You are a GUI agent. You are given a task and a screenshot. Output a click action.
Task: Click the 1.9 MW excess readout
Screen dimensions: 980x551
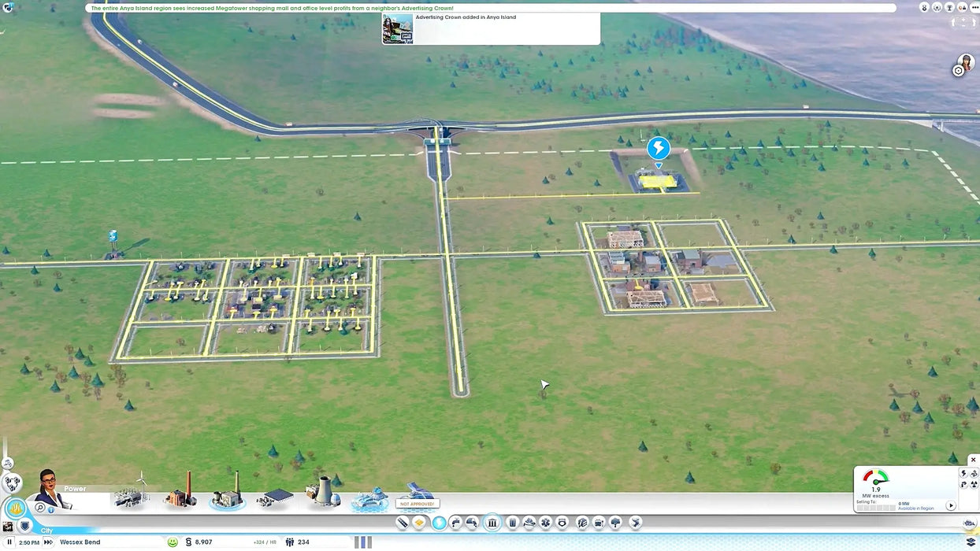pos(875,493)
